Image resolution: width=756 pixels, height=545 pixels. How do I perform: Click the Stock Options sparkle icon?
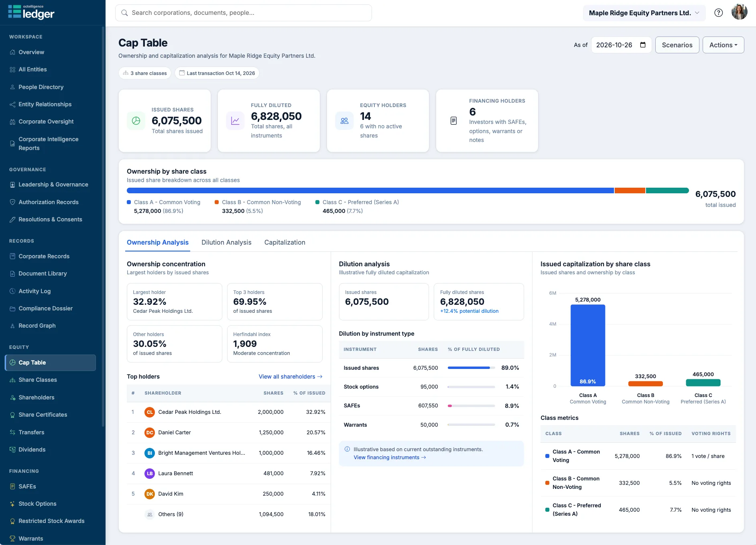(x=12, y=504)
